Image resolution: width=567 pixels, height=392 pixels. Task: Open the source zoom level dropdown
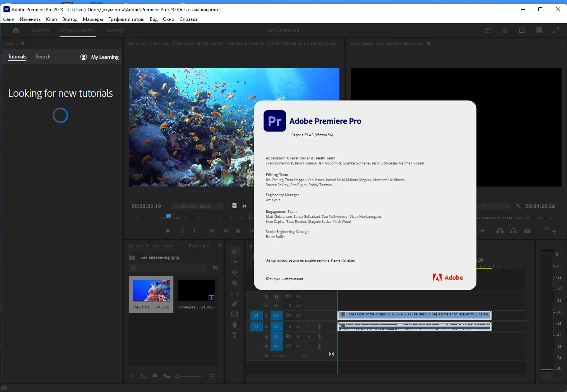197,206
